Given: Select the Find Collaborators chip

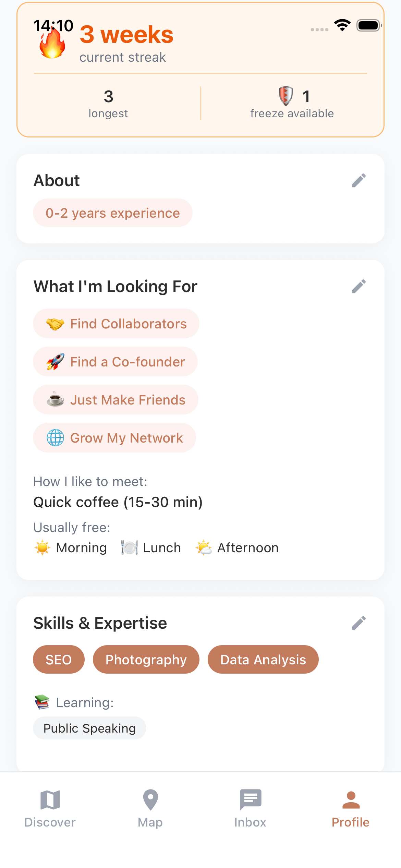Looking at the screenshot, I should pos(116,324).
